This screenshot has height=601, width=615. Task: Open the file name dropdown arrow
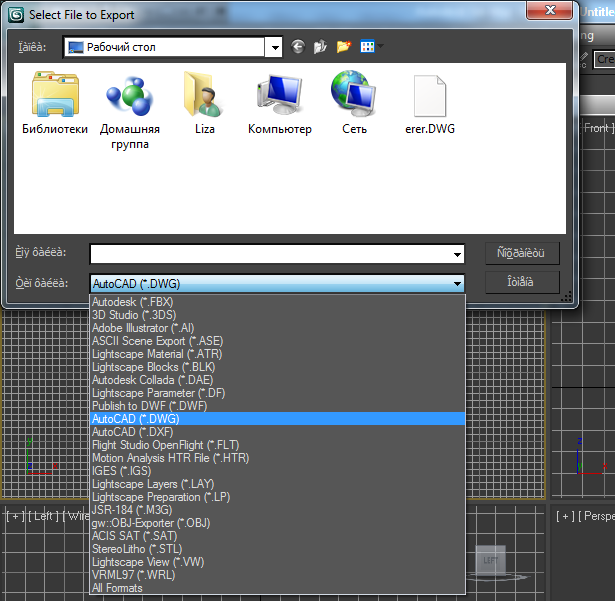[457, 254]
